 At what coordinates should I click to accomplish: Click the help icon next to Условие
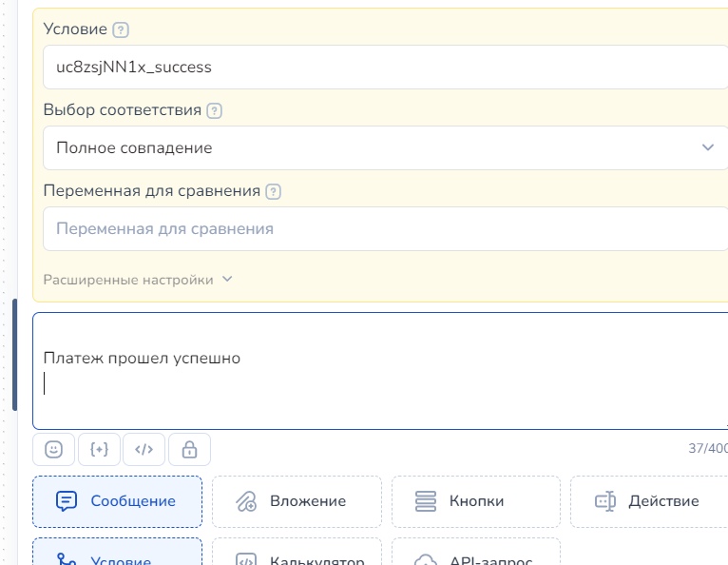tap(120, 29)
